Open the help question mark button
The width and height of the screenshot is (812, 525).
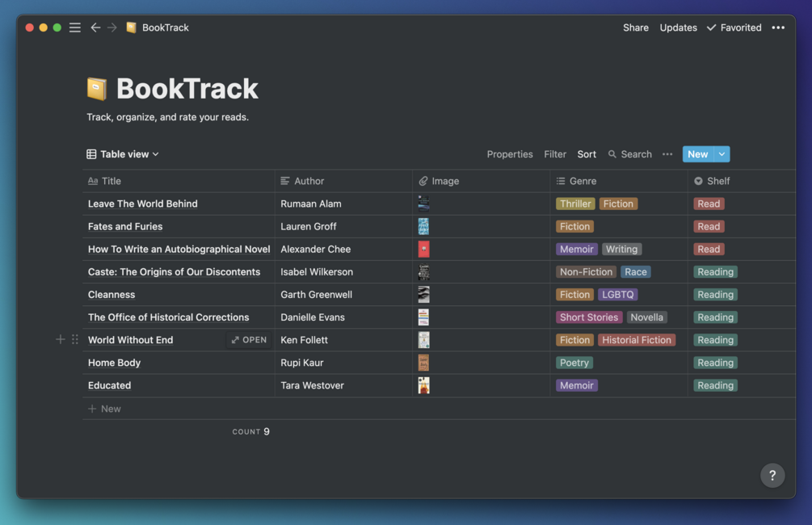pos(772,475)
